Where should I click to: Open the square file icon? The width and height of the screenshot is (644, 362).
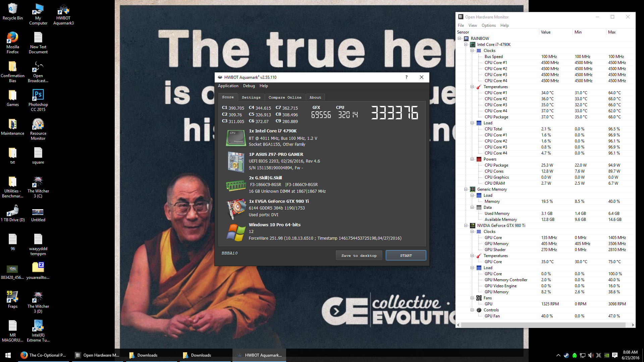(38, 156)
